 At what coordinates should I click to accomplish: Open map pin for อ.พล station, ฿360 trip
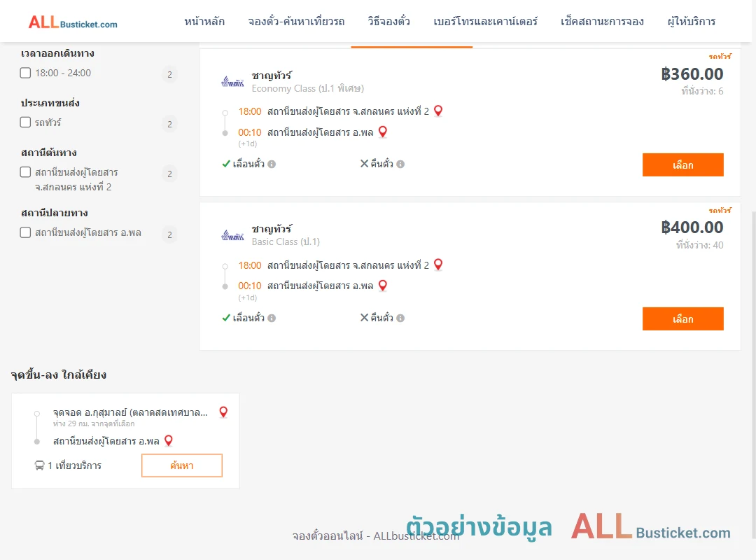click(x=382, y=132)
